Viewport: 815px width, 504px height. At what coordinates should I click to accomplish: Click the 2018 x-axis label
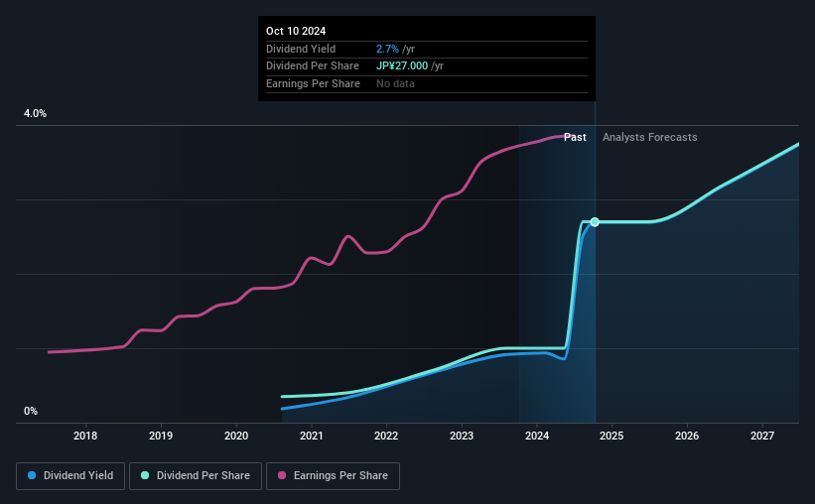pyautogui.click(x=85, y=436)
